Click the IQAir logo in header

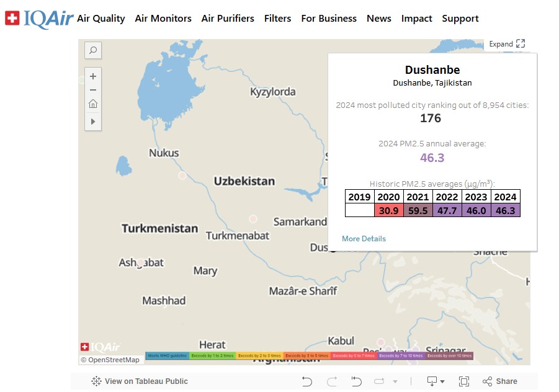pos(38,19)
